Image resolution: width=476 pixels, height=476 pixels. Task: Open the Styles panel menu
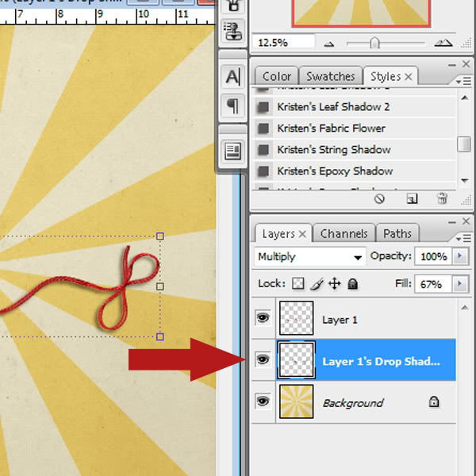pyautogui.click(x=463, y=82)
